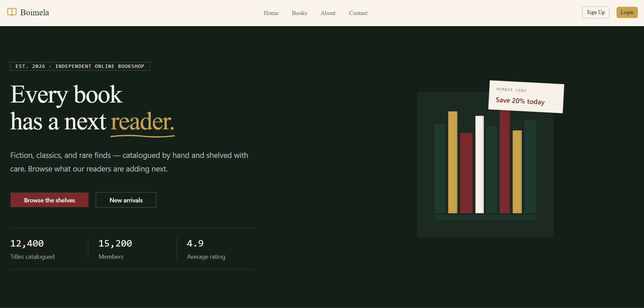Open the About nav link

328,13
